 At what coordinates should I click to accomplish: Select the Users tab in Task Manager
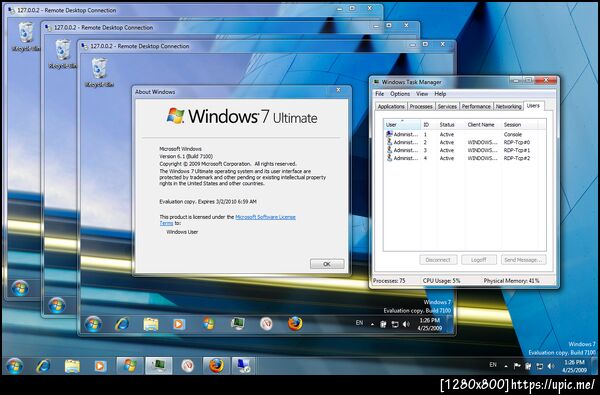533,105
